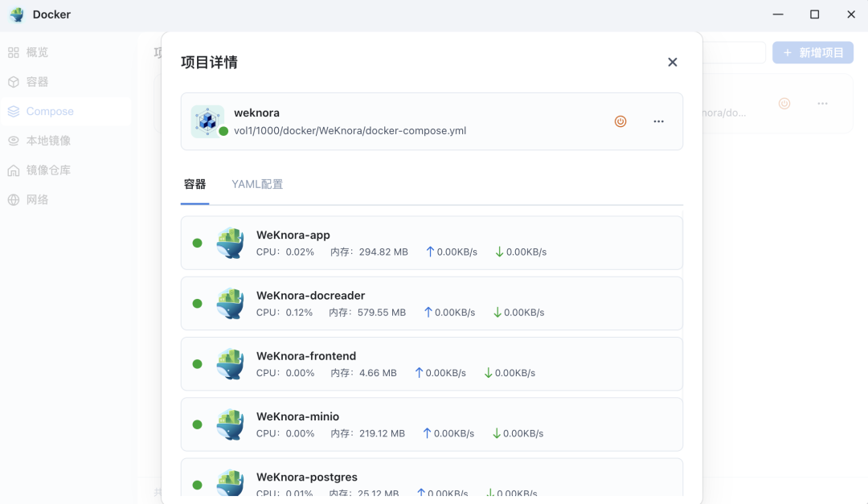Click the WeKnora-frontend upload arrow icon
Viewport: 868px width, 504px height.
click(419, 373)
